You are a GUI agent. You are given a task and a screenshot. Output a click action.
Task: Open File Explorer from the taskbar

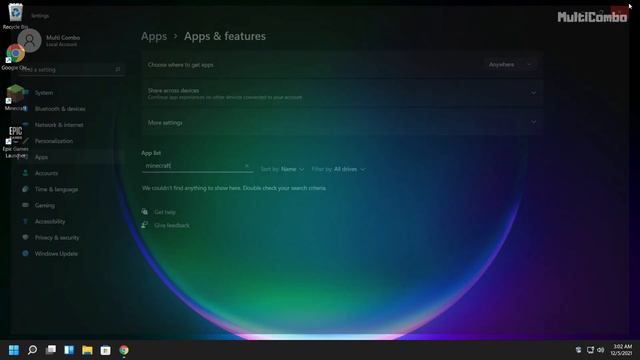tap(87, 350)
